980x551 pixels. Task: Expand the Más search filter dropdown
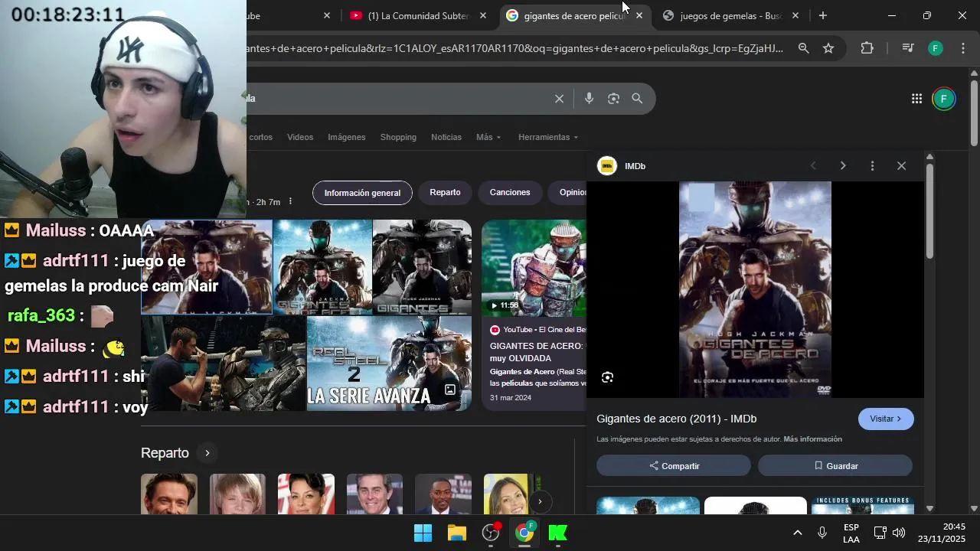488,137
